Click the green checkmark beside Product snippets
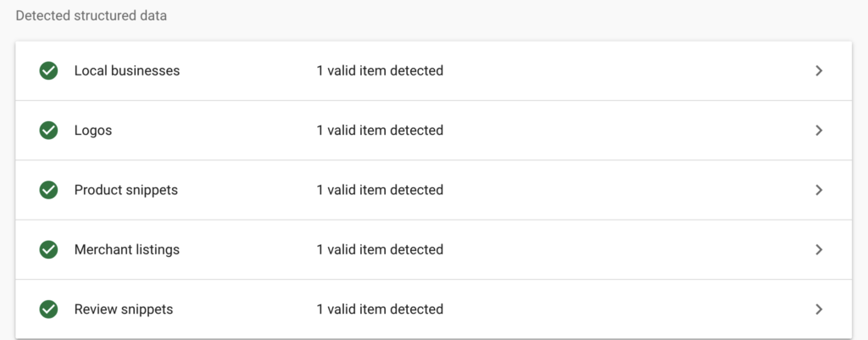 click(x=48, y=190)
